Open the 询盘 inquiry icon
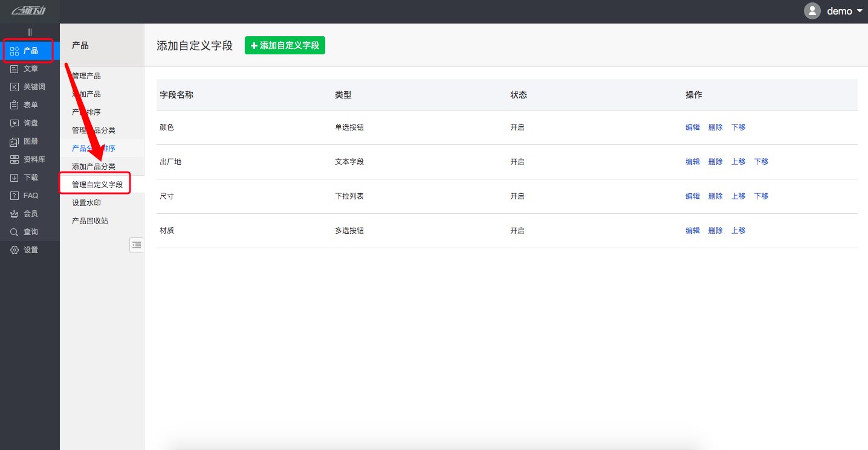Image resolution: width=868 pixels, height=450 pixels. click(x=15, y=123)
